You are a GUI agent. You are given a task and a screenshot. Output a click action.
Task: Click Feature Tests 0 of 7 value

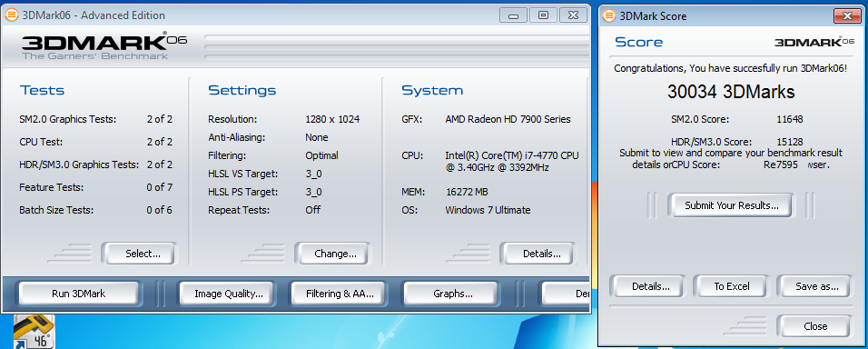pos(160,187)
